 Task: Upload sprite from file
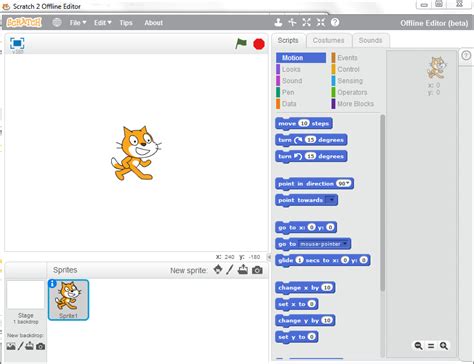point(243,269)
